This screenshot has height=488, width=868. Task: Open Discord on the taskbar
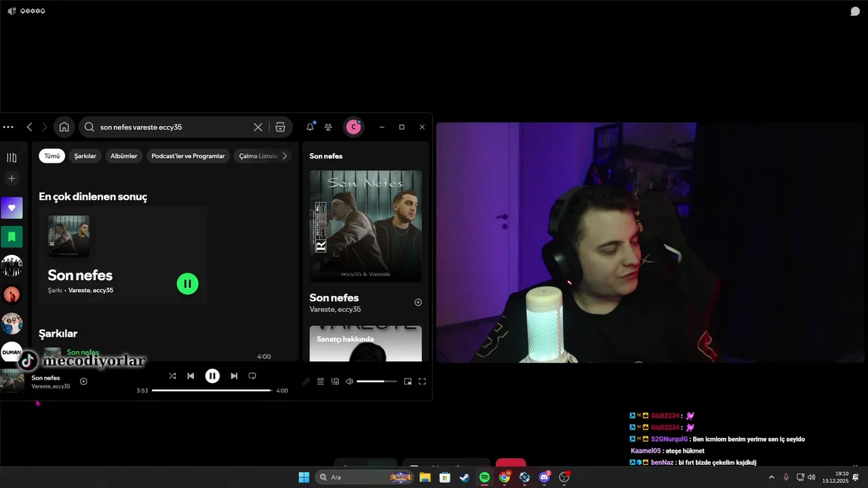(x=544, y=477)
